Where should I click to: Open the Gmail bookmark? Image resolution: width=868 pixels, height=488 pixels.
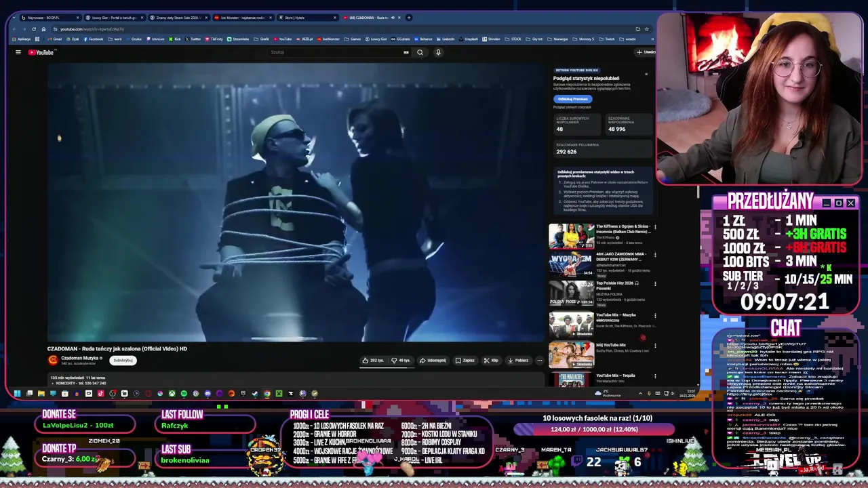tap(54, 39)
